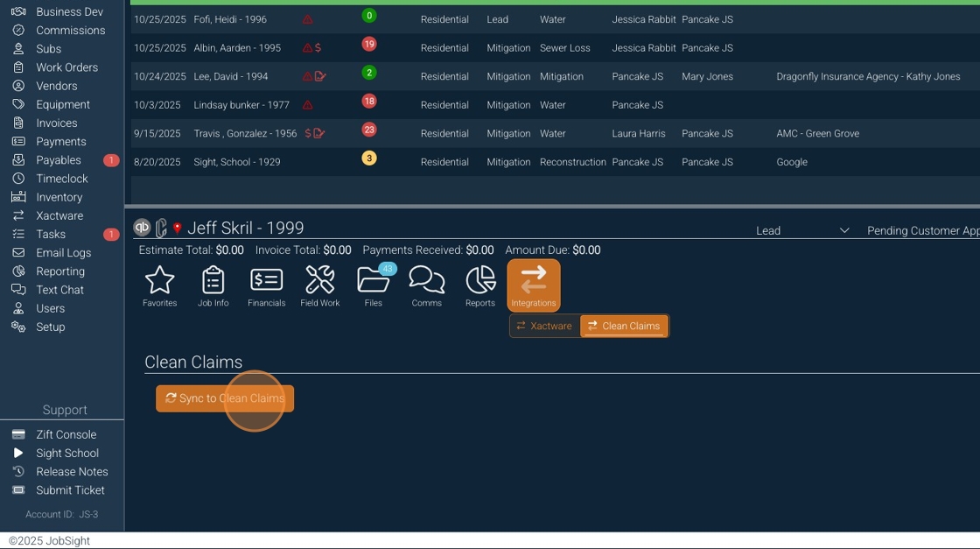Click the red 23 badge on Travis row
Image resolution: width=980 pixels, height=549 pixels.
tap(369, 130)
